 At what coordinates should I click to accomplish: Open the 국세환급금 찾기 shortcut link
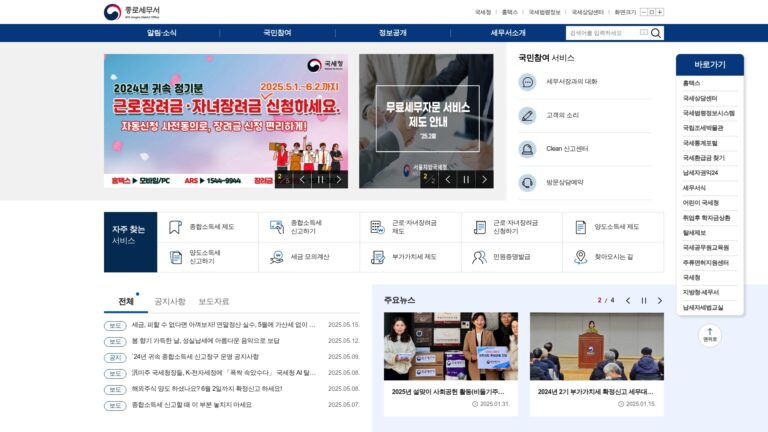(703, 158)
